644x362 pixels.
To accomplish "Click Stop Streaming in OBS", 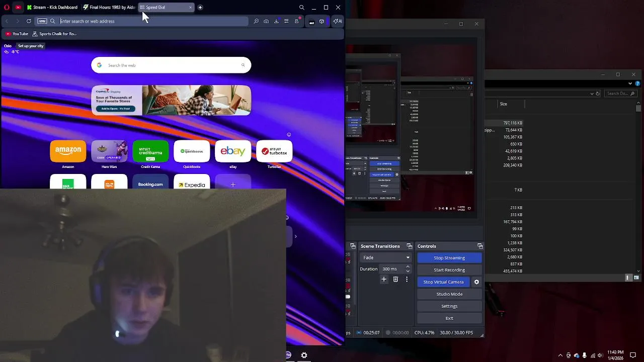I will point(449,257).
